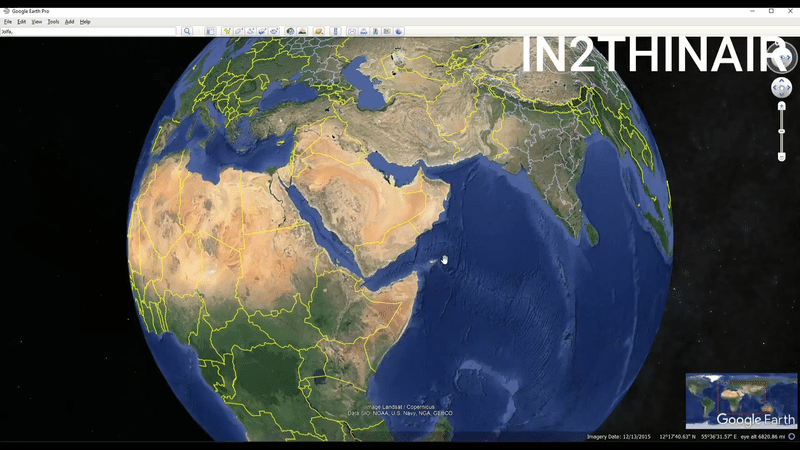
Task: Click the overview map thumbnail
Action: [741, 401]
